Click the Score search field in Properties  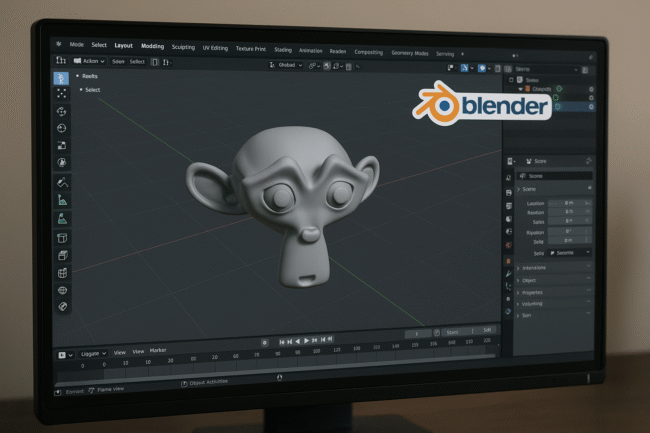tap(554, 176)
